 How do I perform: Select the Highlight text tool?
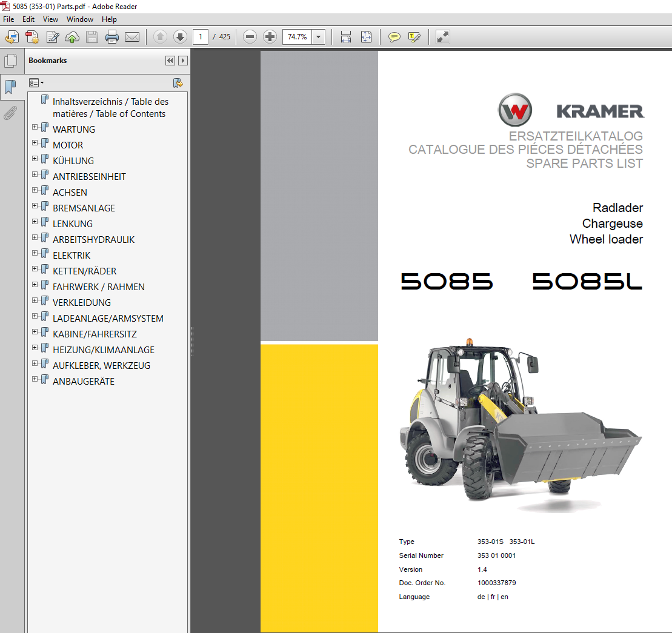(414, 37)
